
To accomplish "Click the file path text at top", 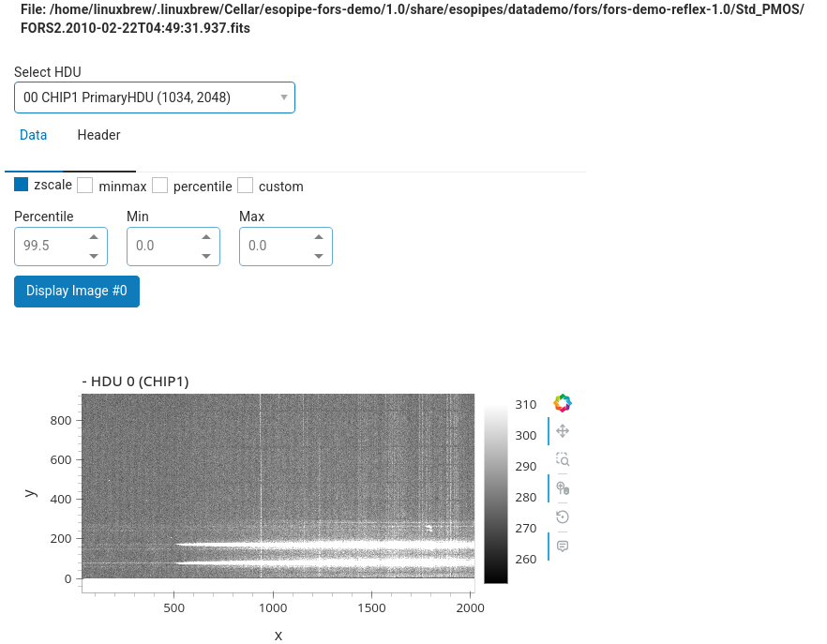I will (x=412, y=19).
